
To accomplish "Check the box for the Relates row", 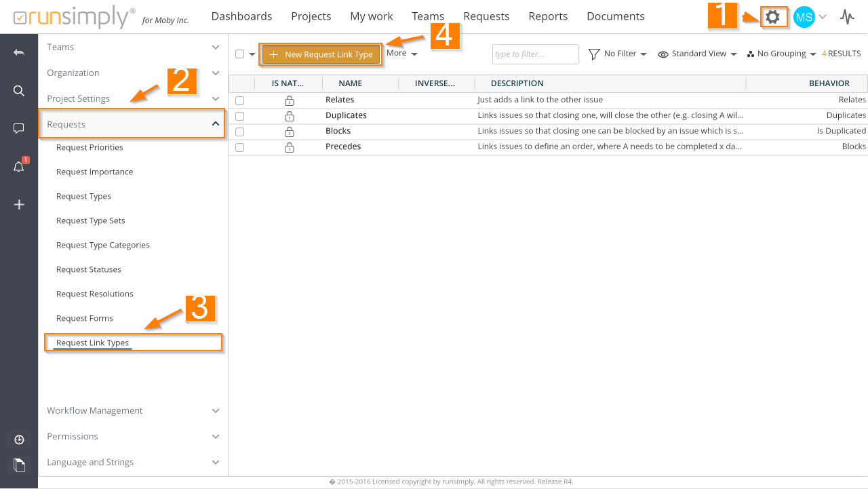I will point(239,100).
